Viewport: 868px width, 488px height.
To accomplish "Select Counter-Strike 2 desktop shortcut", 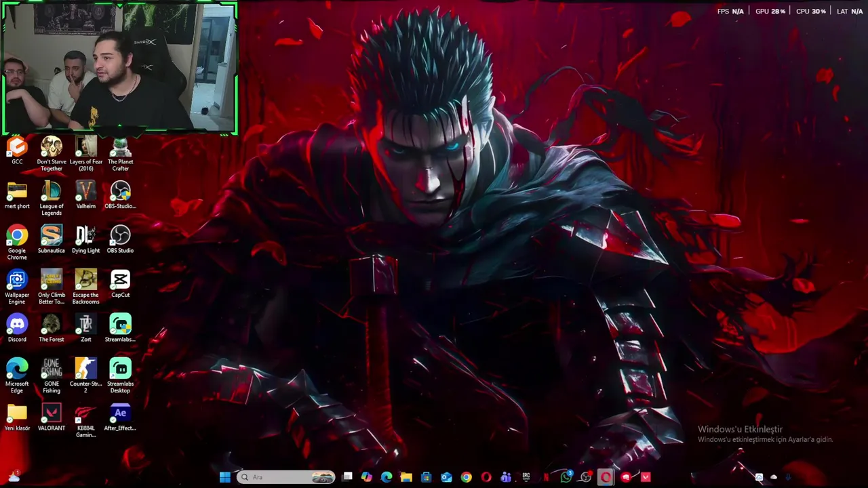I will (85, 376).
